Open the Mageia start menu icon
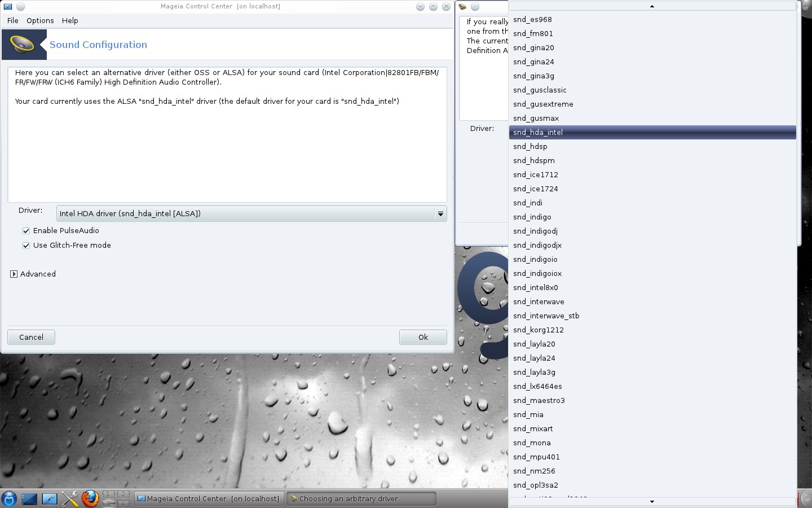Viewport: 812px width, 508px height. pos(9,499)
